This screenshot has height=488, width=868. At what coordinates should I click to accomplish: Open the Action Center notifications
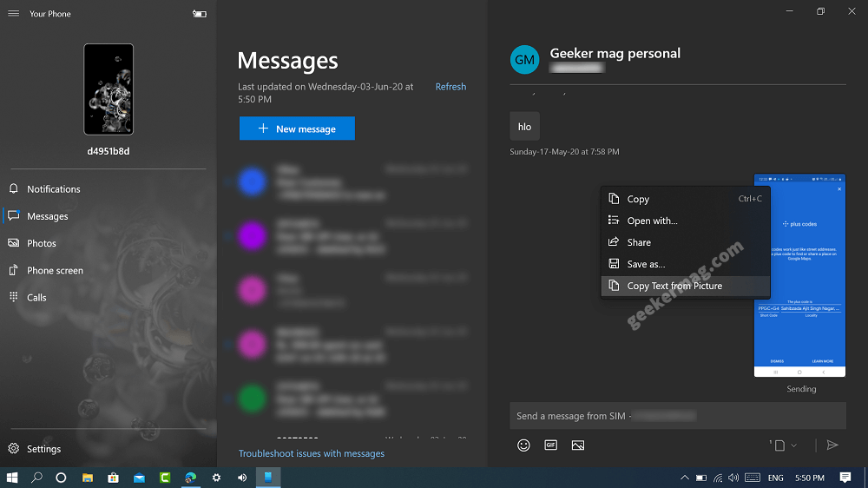pyautogui.click(x=845, y=478)
